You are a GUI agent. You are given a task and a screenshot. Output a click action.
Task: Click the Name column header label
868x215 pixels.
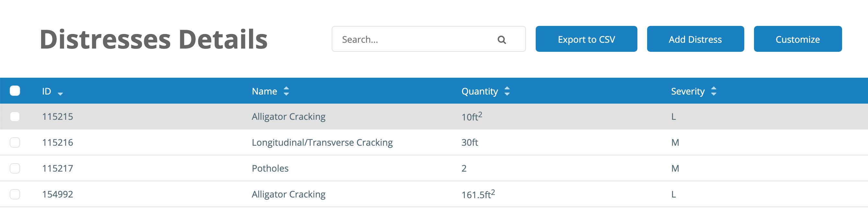pos(264,91)
